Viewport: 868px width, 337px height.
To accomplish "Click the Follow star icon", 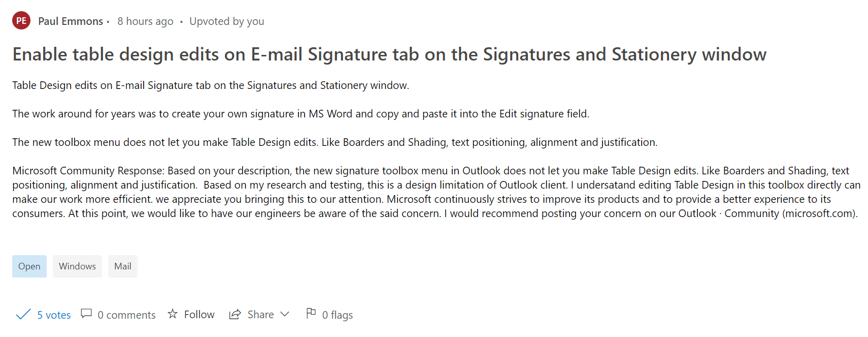I will point(173,314).
